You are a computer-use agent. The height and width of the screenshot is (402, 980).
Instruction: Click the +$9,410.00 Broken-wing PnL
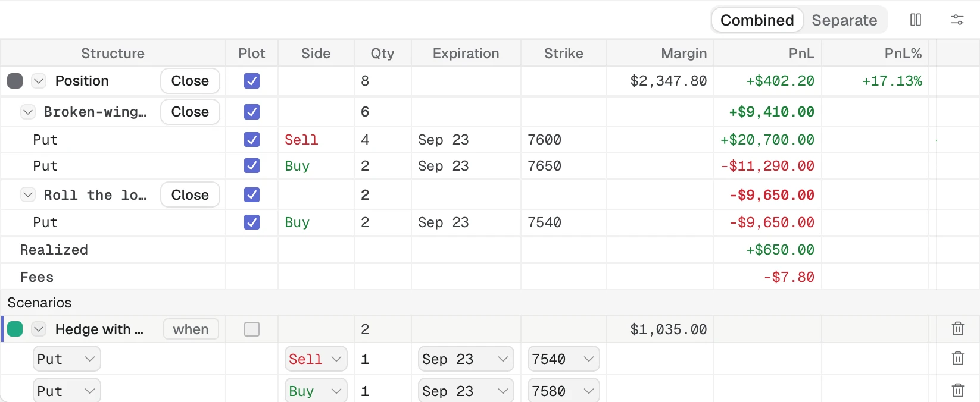tap(772, 112)
